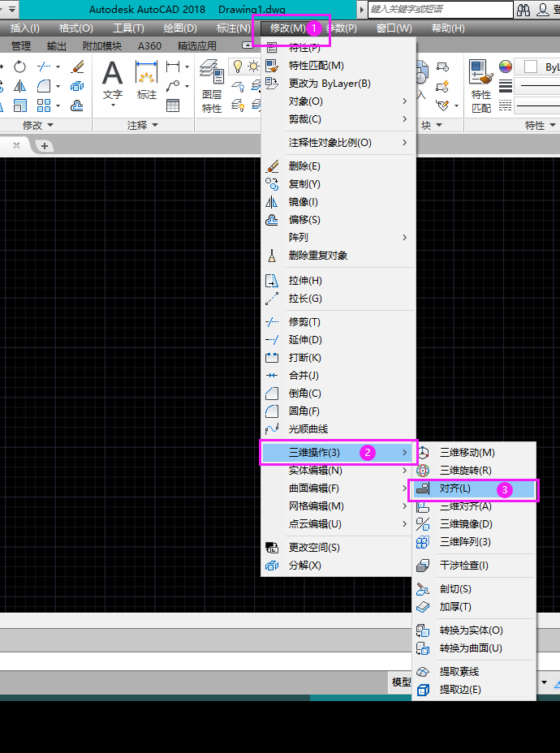Screen dimensions: 560x753
Task: Click the 特性匹配 button in the ribbon
Action: 481,87
